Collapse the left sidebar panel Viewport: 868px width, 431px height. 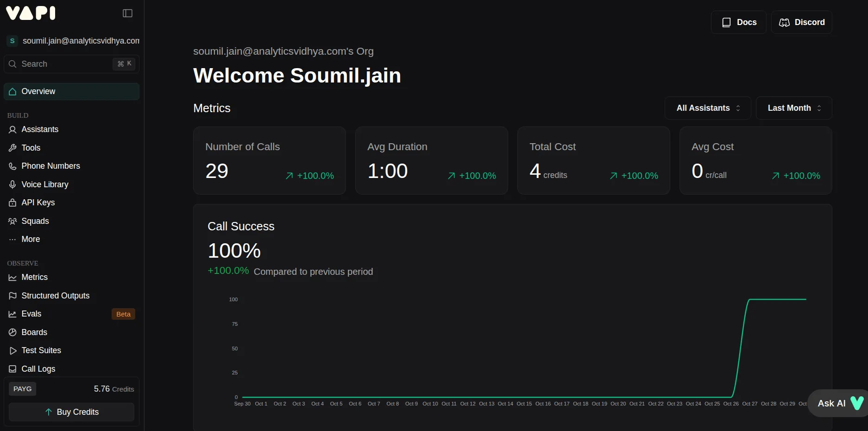[127, 13]
